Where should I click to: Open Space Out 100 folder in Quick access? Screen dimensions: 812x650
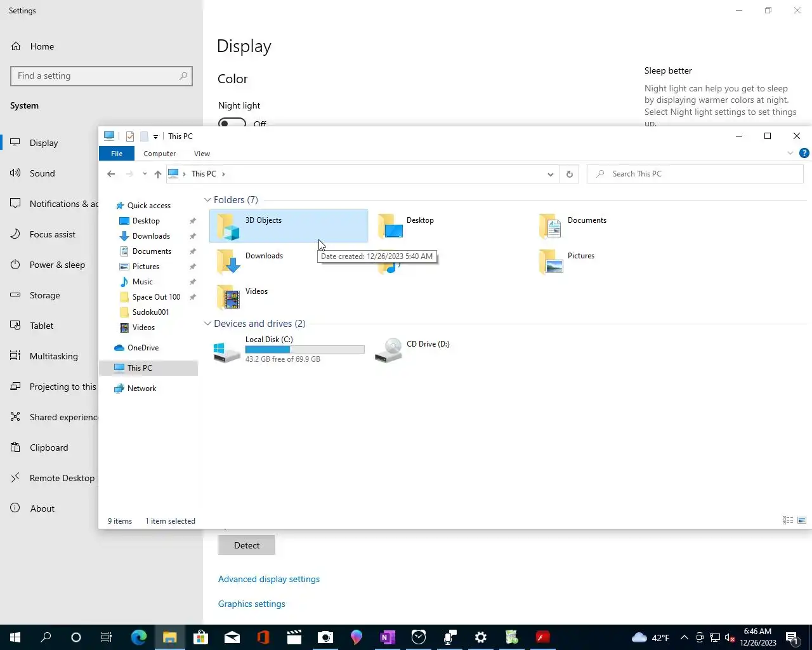pyautogui.click(x=156, y=297)
